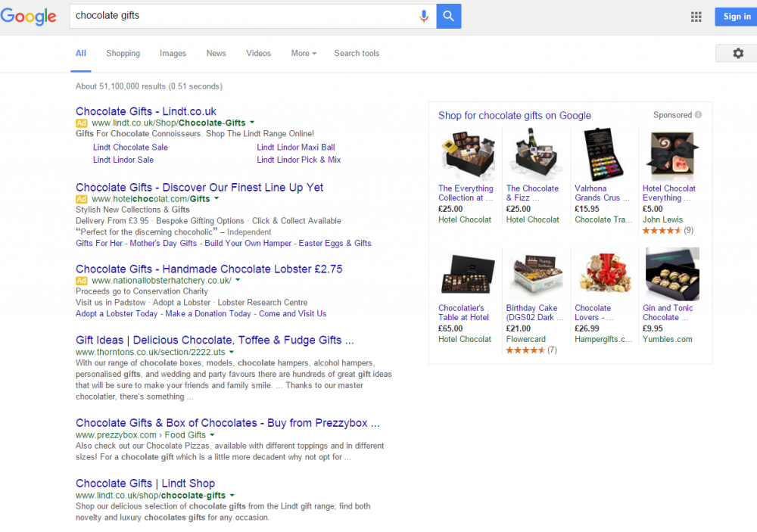Click the blue magnifier search button
Image resolution: width=757 pixels, height=532 pixels.
coord(448,16)
